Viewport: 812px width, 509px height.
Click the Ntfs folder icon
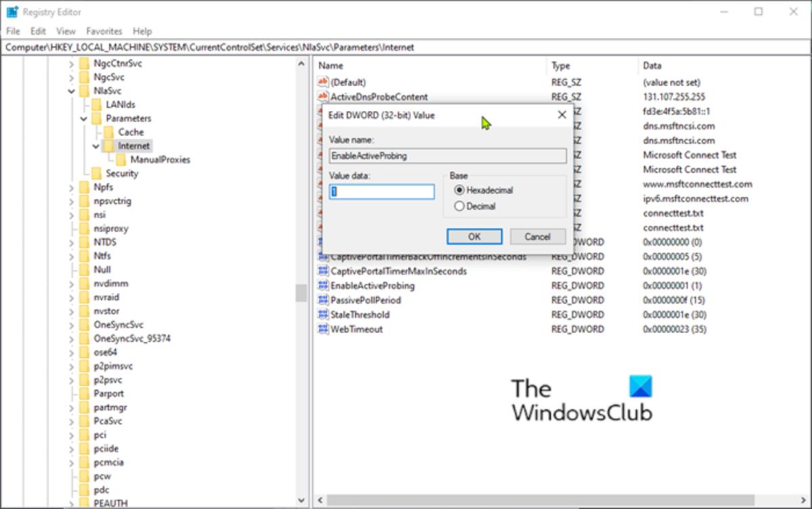(x=84, y=256)
